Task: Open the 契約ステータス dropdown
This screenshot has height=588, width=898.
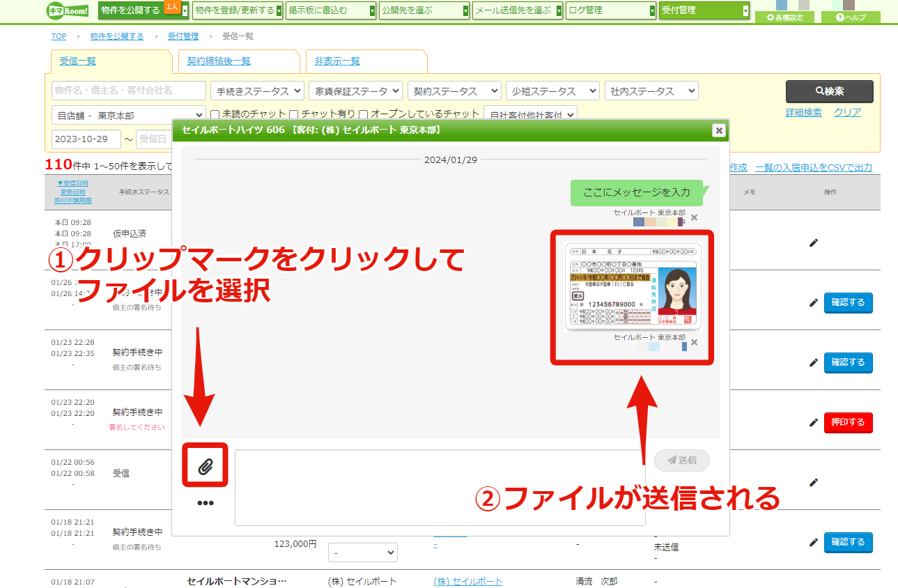Action: pyautogui.click(x=454, y=91)
